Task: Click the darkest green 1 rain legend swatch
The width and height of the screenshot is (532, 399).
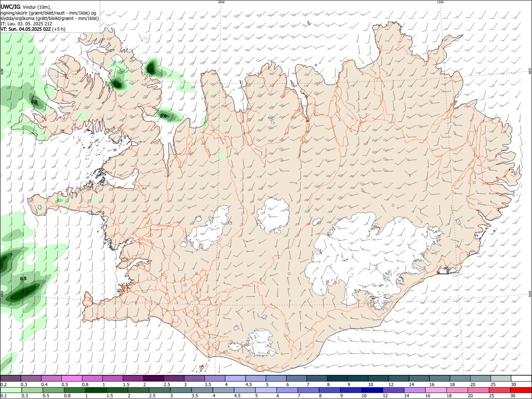Action: 96,390
